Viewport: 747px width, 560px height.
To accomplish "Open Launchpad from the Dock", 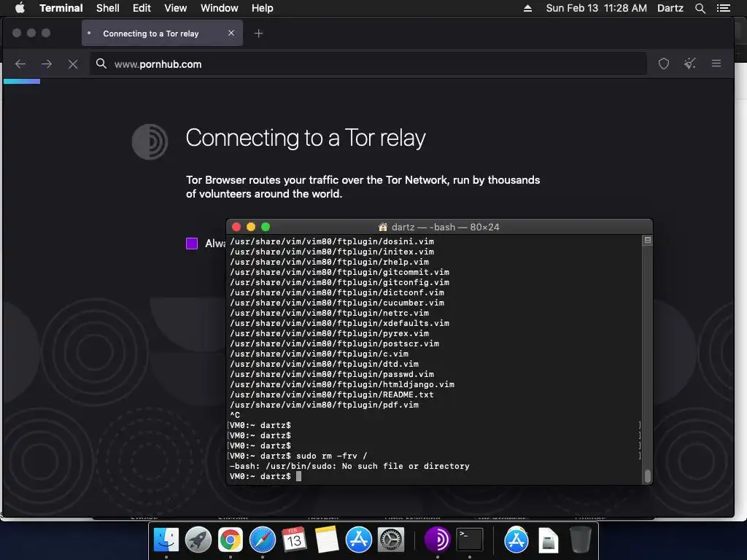I will coord(198,540).
